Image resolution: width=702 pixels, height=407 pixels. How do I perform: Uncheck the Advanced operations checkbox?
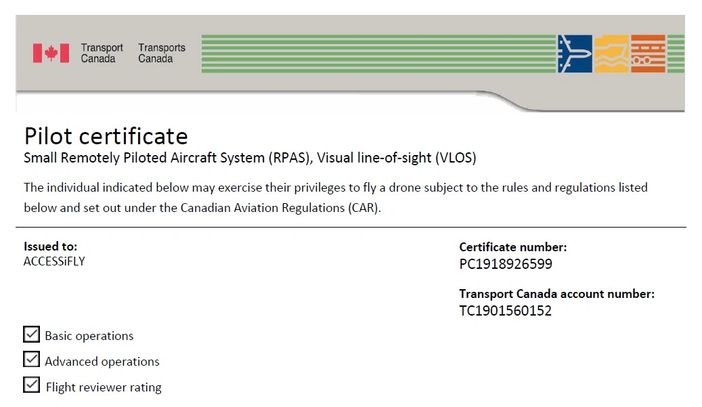pyautogui.click(x=31, y=360)
